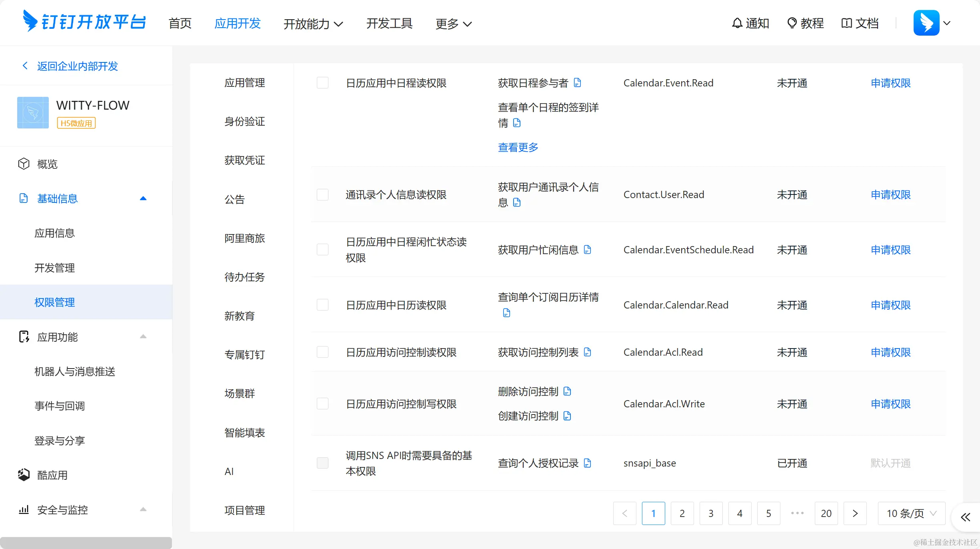
Task: Open the tutorial lightbulb icon
Action: pyautogui.click(x=792, y=23)
